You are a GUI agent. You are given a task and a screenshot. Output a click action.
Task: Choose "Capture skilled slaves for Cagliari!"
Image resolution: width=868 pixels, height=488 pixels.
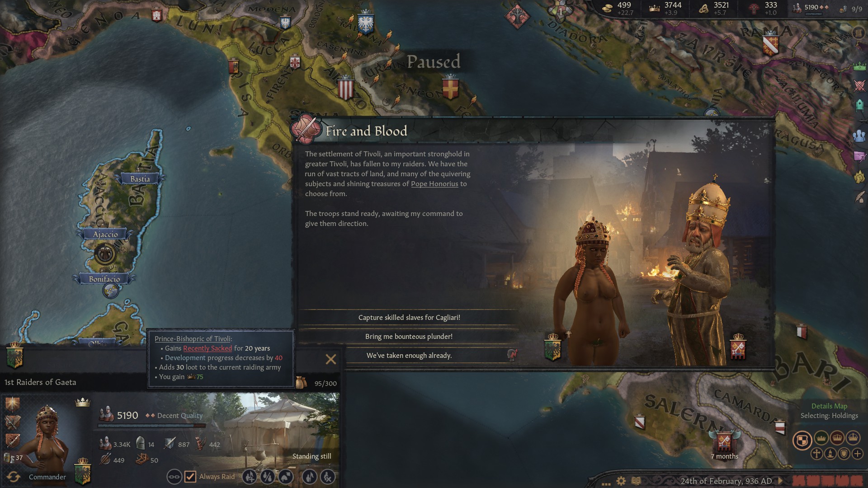click(409, 318)
